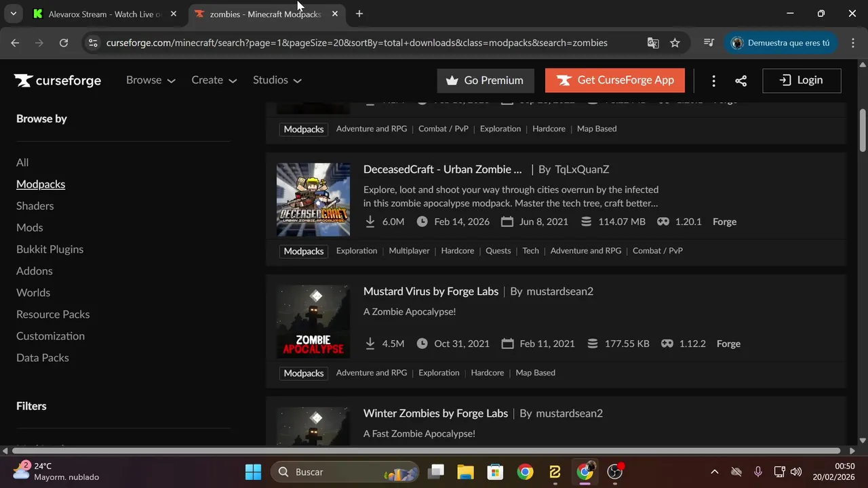This screenshot has width=868, height=488.
Task: Click Tech tag on DeceasedCraft
Action: [530, 251]
